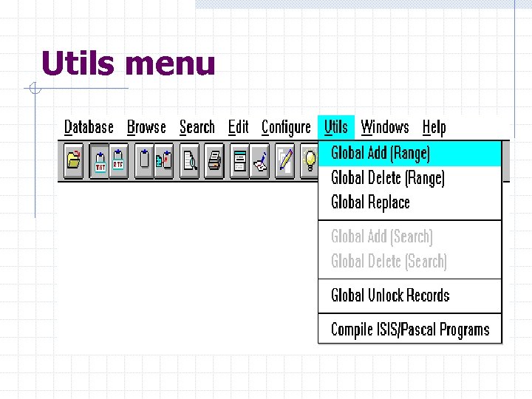Click the data entry worksheet form icon
The width and height of the screenshot is (532, 399).
[x=239, y=160]
